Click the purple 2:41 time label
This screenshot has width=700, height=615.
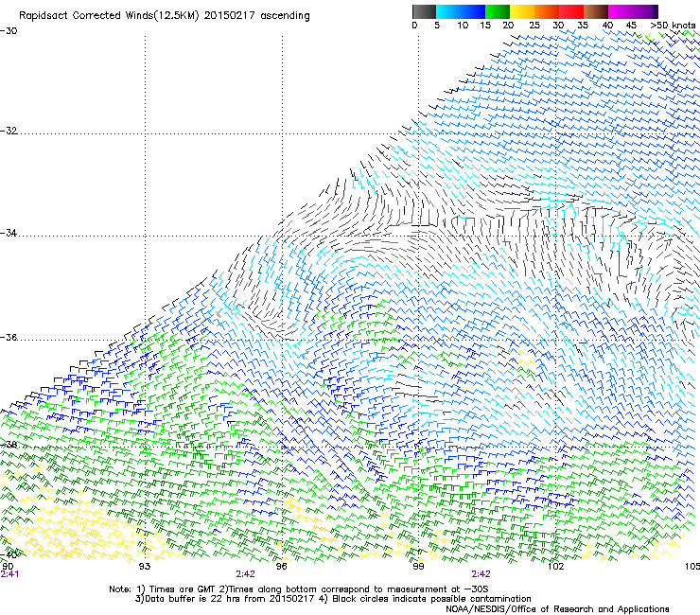(9, 574)
